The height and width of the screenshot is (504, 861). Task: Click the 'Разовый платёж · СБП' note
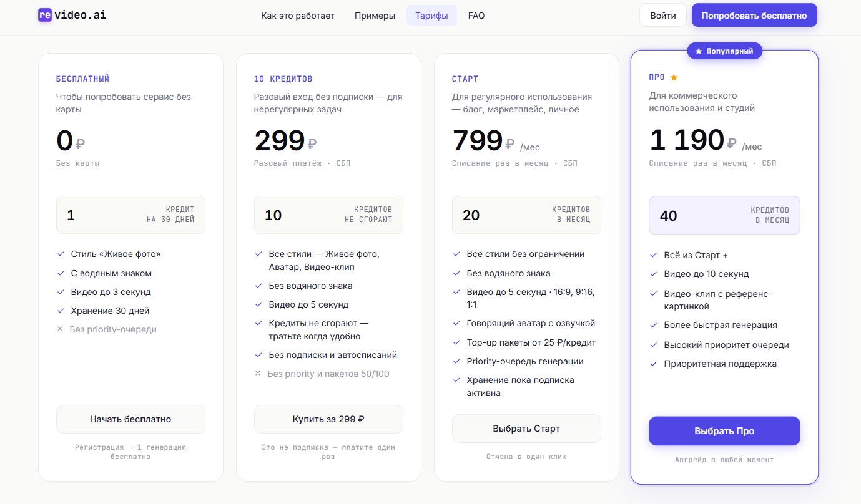(x=302, y=163)
